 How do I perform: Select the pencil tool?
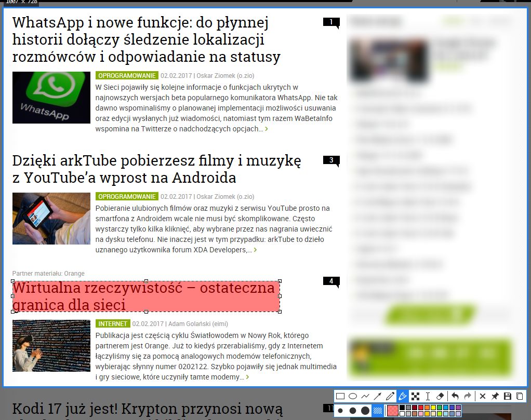click(390, 396)
